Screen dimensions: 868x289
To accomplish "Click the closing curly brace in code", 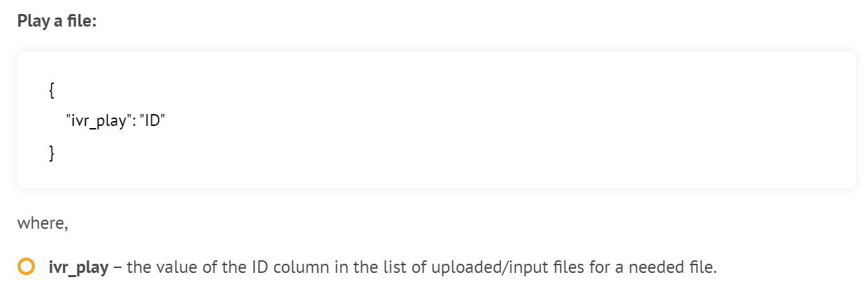I will [52, 152].
